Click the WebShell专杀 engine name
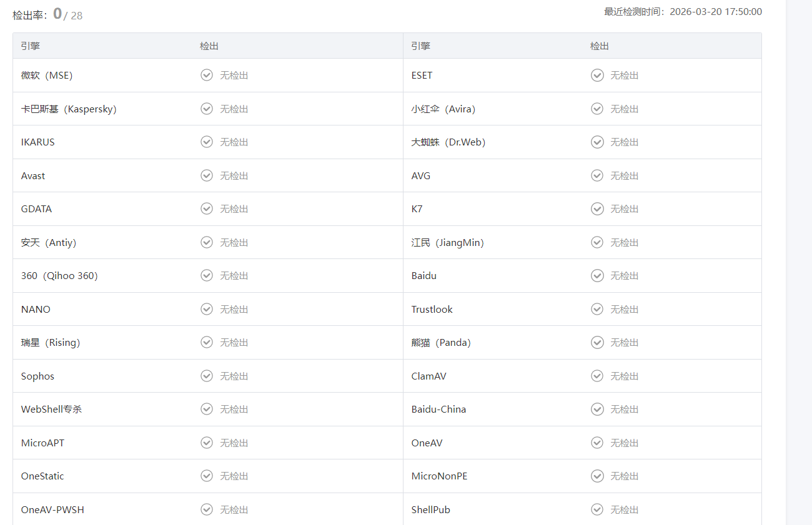The image size is (812, 525). [x=51, y=409]
